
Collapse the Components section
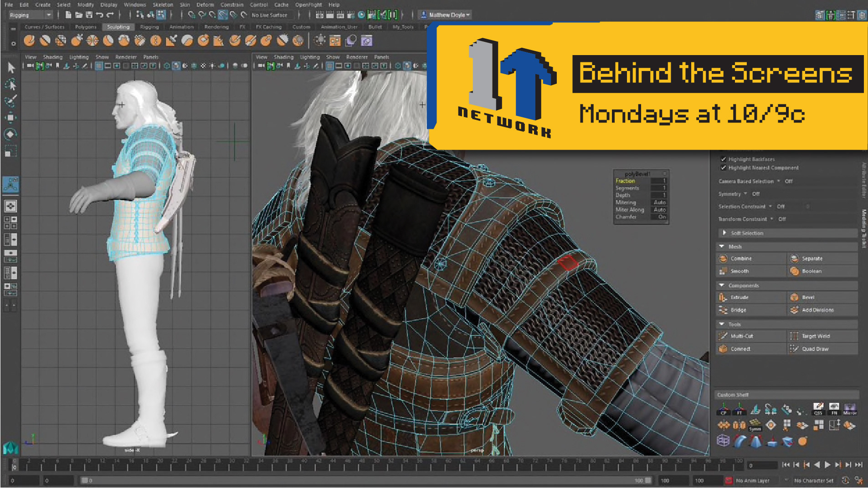point(722,286)
